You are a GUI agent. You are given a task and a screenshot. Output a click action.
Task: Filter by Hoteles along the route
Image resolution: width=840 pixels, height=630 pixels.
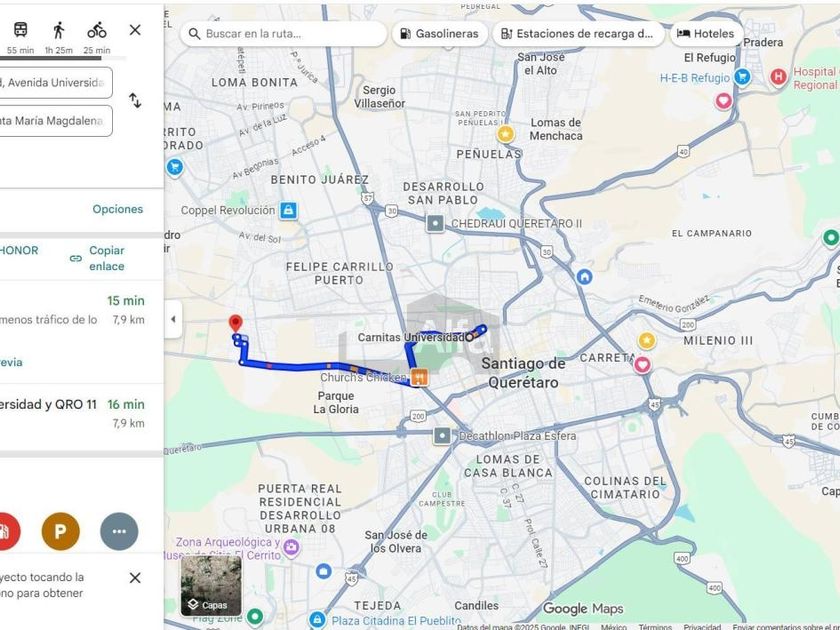tap(706, 34)
